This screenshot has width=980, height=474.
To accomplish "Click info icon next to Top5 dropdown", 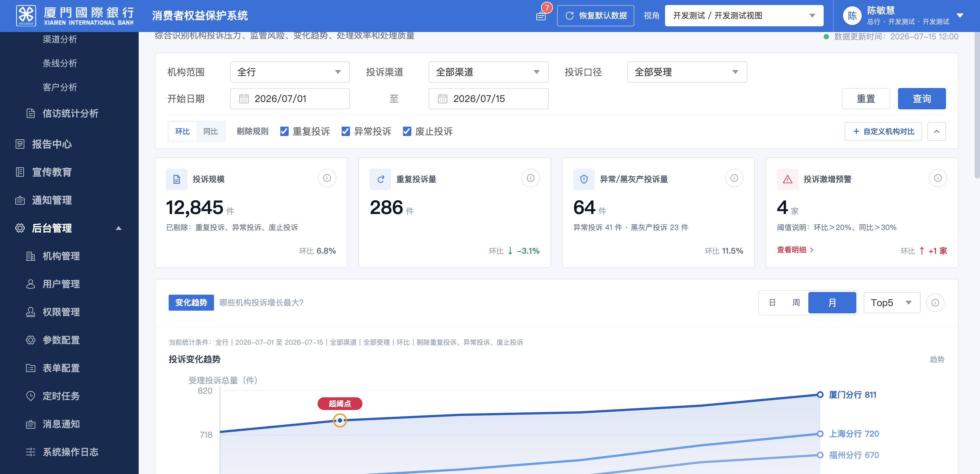I will 935,303.
